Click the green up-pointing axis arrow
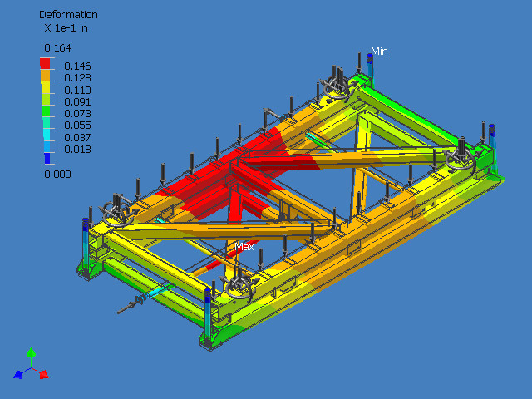 (31, 354)
